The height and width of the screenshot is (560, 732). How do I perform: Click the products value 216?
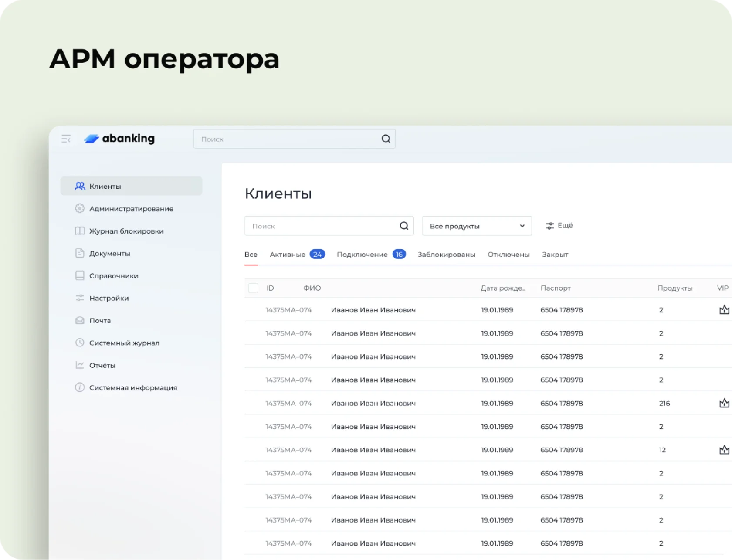tap(664, 403)
